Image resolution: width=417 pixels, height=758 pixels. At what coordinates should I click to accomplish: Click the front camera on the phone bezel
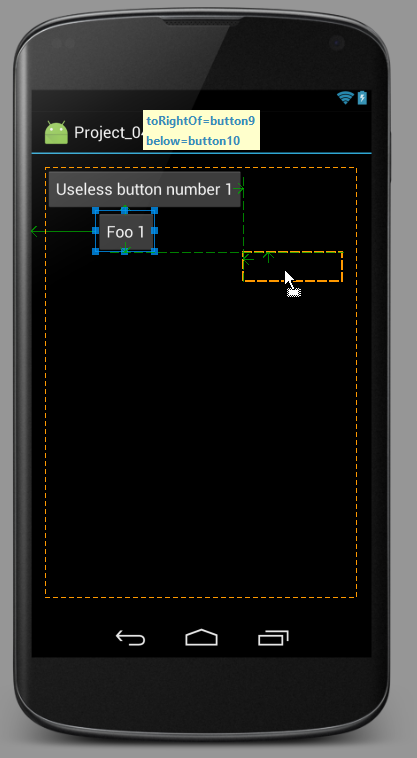click(337, 43)
